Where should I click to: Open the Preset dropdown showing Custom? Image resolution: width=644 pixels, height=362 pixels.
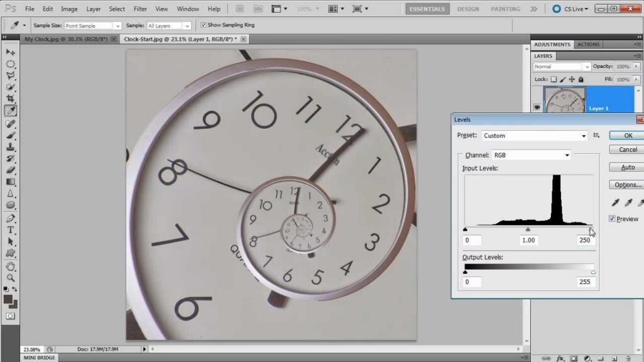click(535, 136)
